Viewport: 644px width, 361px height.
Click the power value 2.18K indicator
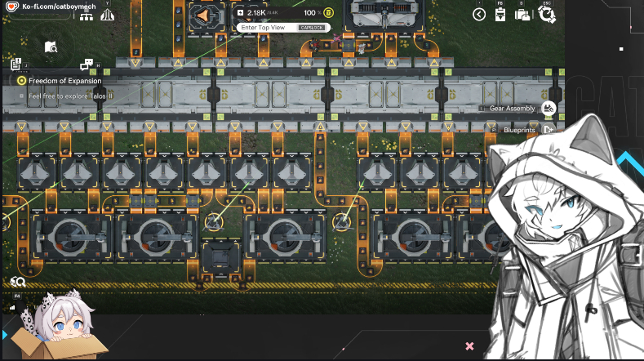257,13
